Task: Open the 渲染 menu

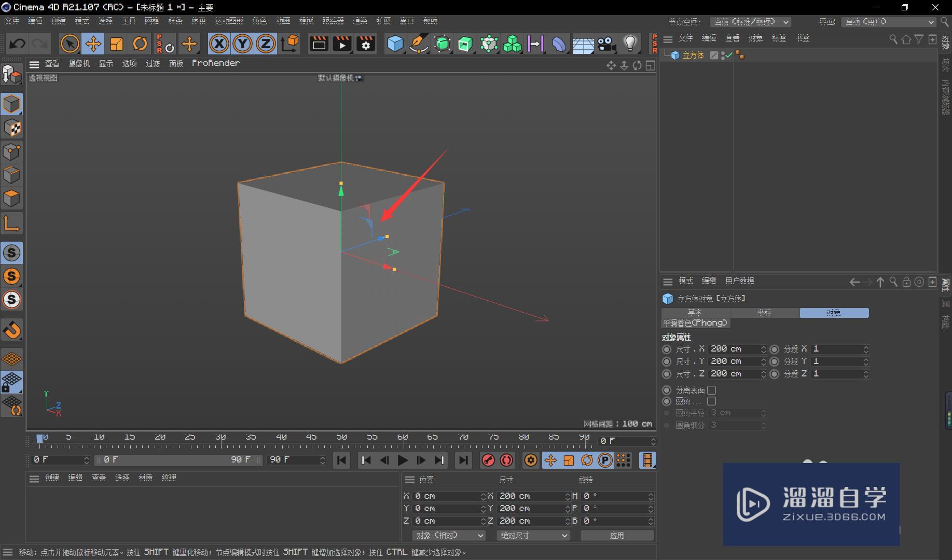Action: [360, 21]
